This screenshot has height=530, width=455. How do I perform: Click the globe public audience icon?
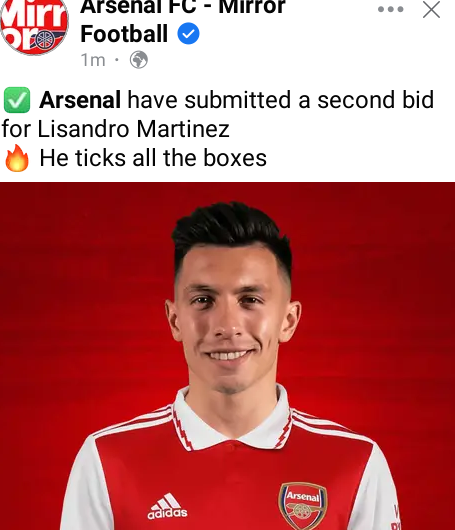pos(139,60)
